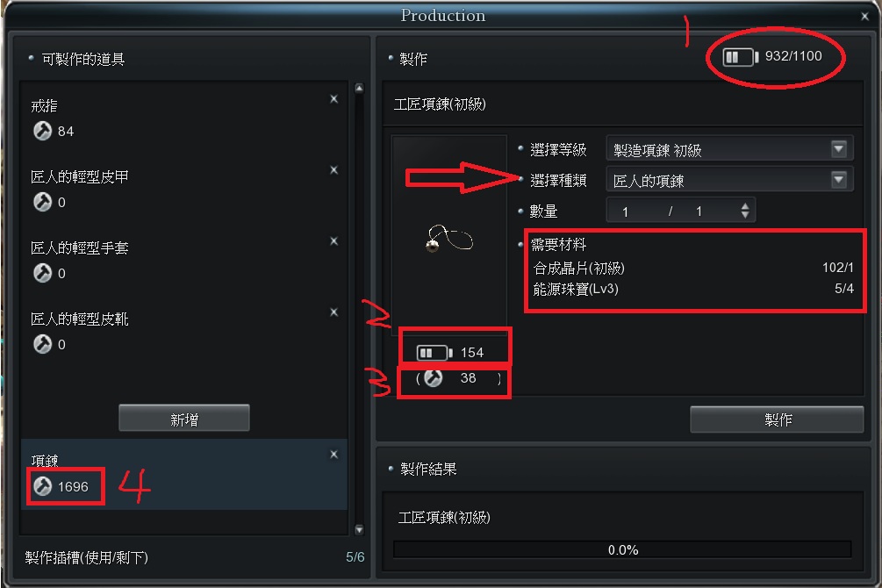Open the 選擇種類 dropdown arrow

pos(839,180)
